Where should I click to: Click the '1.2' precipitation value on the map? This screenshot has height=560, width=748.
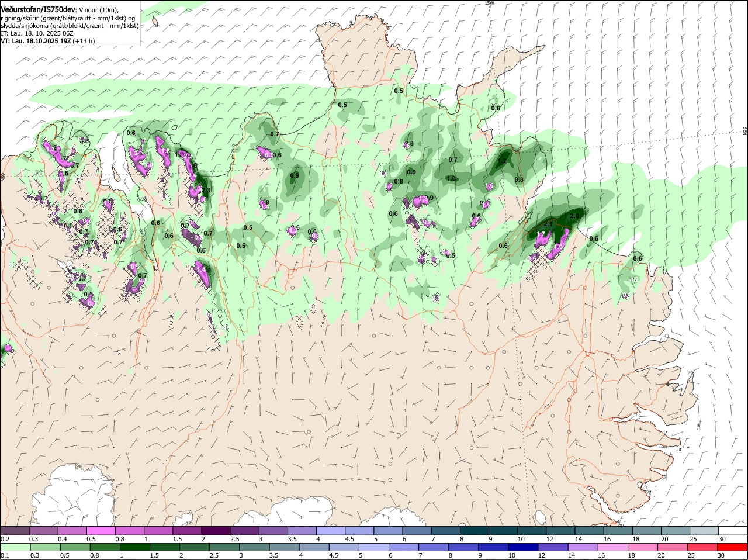click(503, 161)
